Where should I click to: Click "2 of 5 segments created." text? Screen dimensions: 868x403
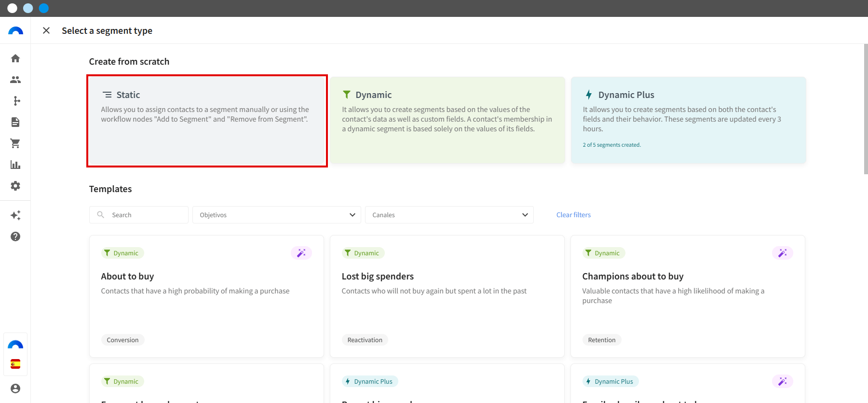(x=611, y=145)
